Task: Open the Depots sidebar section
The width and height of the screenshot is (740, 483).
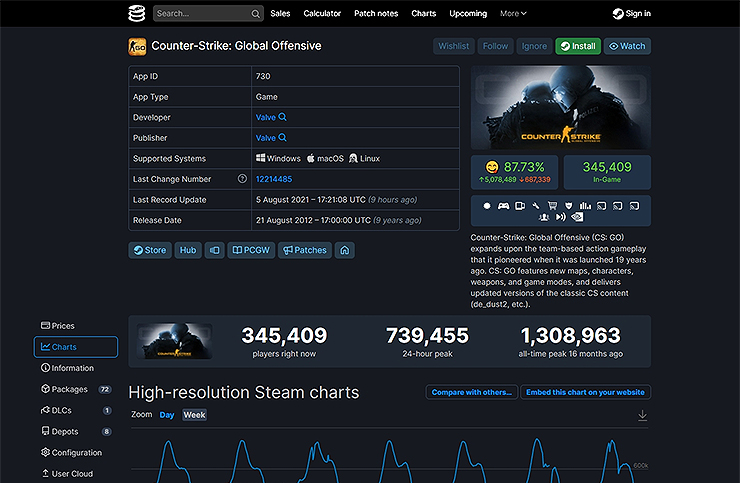Action: (x=76, y=432)
